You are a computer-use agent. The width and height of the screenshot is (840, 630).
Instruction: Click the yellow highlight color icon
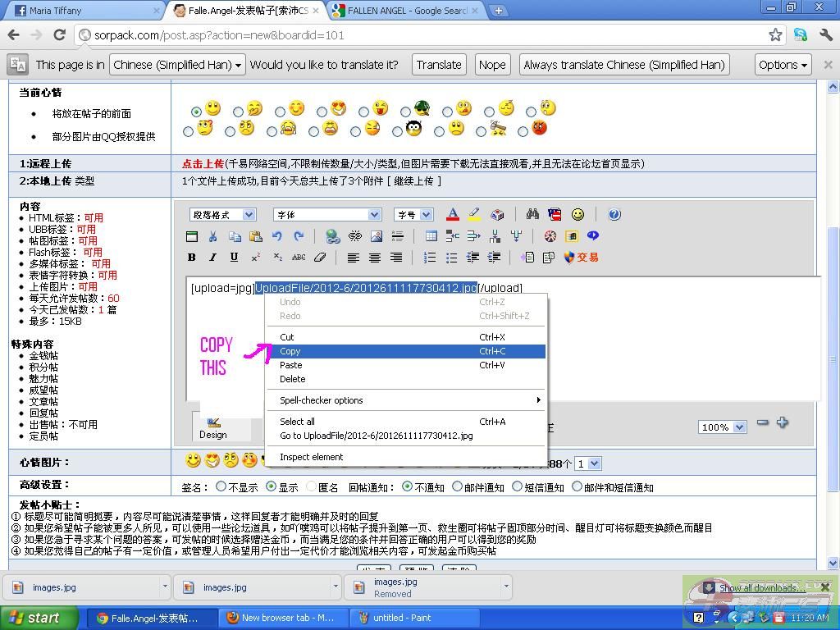[474, 215]
